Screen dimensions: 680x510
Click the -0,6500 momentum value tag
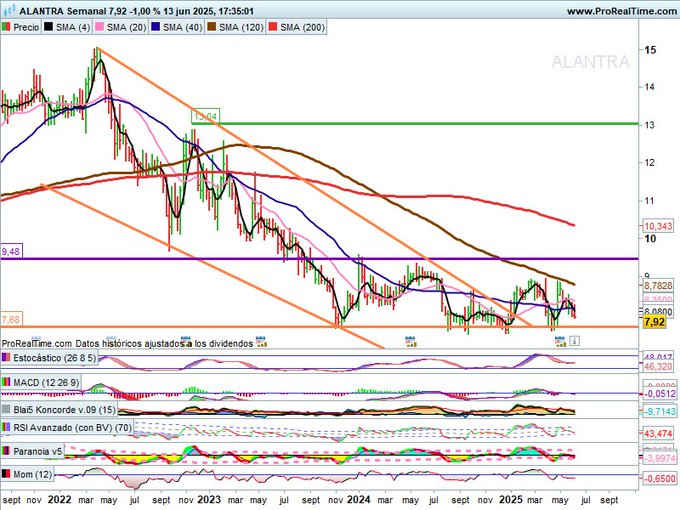(x=660, y=479)
